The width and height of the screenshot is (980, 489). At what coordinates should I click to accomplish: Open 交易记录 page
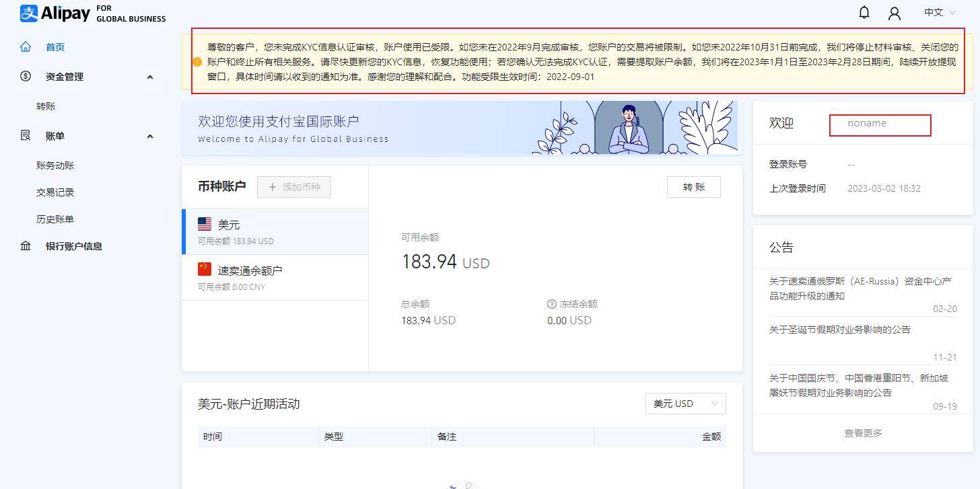click(x=55, y=192)
